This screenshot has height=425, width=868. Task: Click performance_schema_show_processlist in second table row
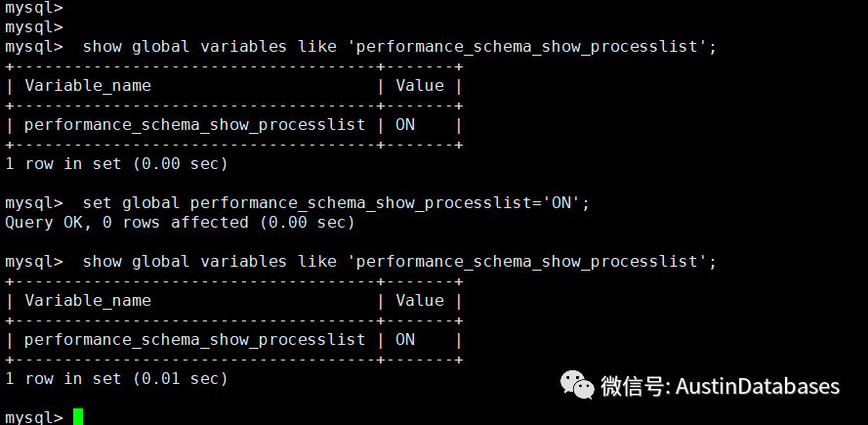point(195,340)
